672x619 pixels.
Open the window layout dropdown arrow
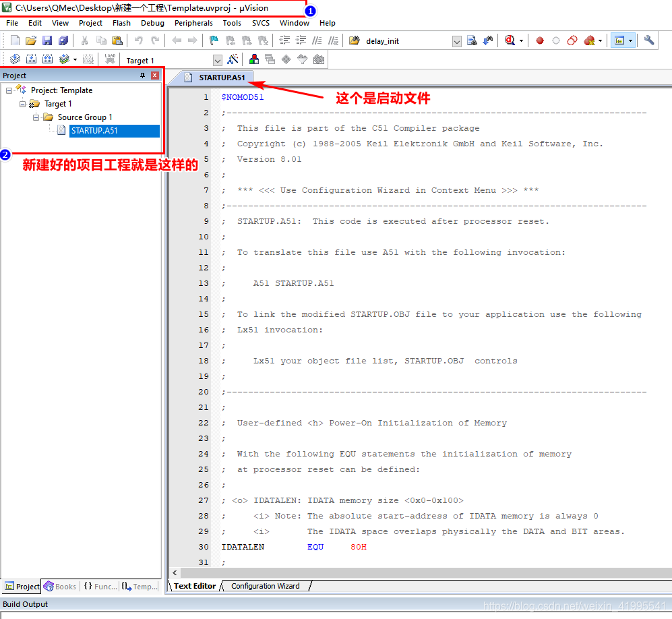coord(630,41)
